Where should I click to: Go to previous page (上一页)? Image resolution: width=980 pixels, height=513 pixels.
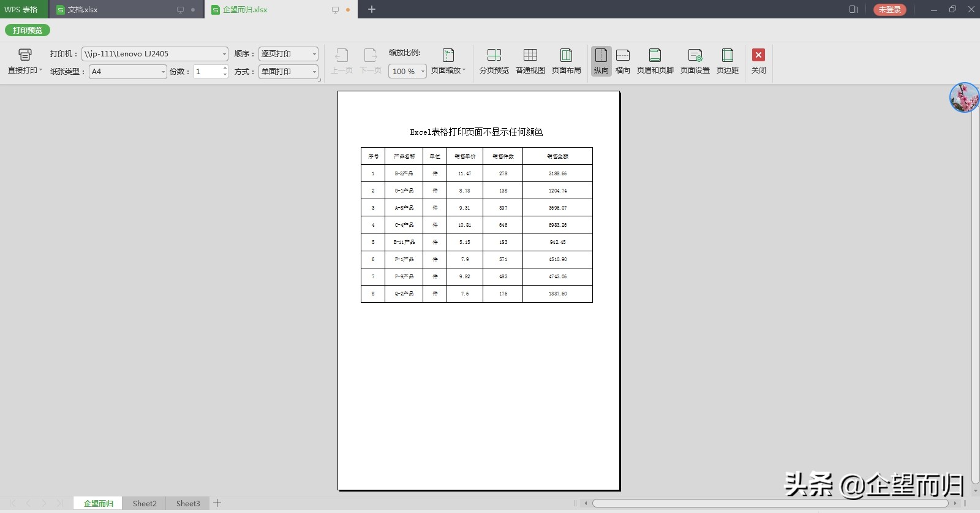pos(342,61)
